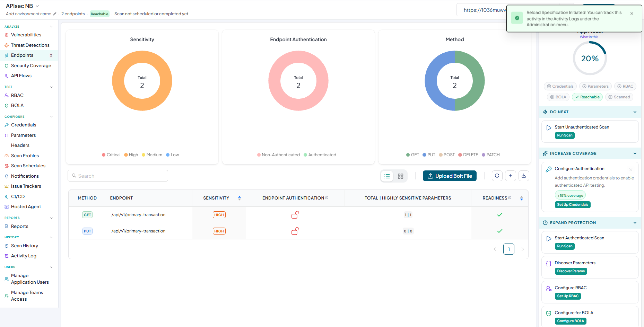Click the info icon next to Endpoint Authentication header

327,198
